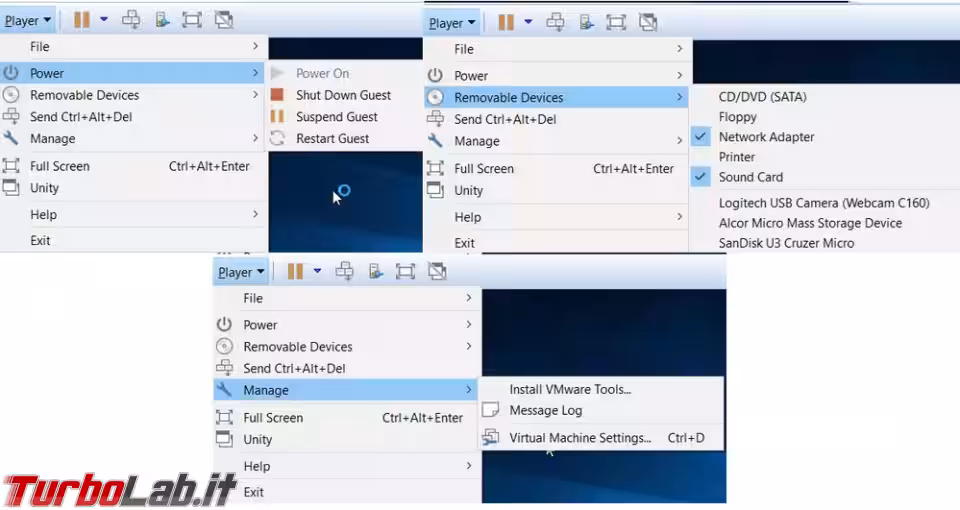Click toolbar pause icon in the Power-submenu screenshot

click(81, 20)
